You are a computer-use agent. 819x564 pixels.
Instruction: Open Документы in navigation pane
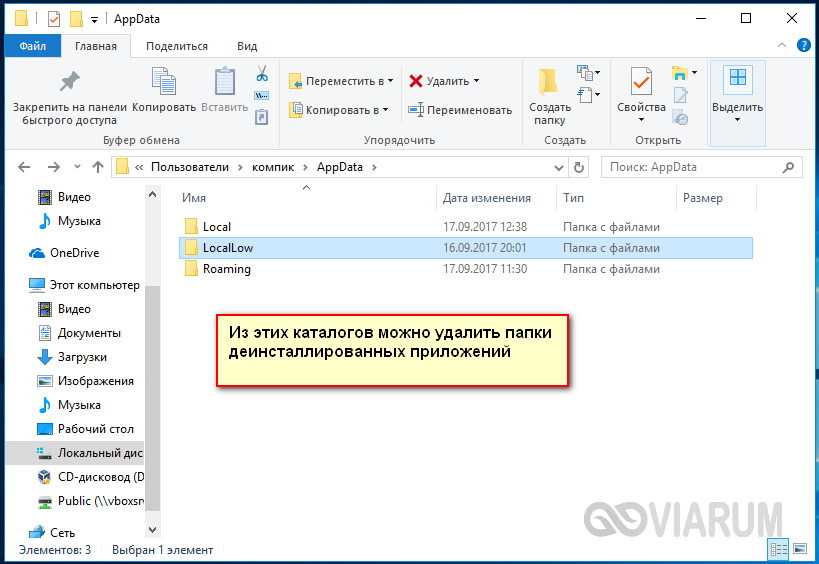79,333
